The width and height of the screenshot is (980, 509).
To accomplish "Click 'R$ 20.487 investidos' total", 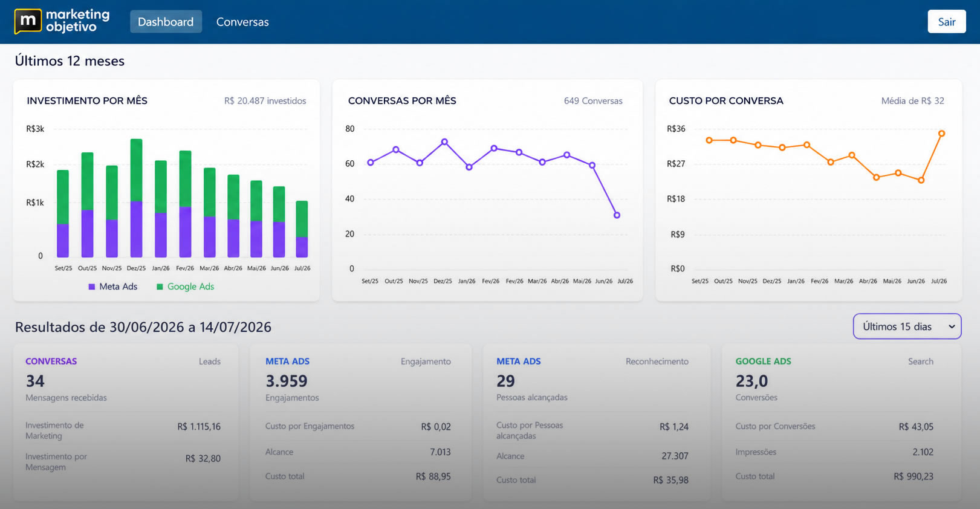I will tap(265, 101).
